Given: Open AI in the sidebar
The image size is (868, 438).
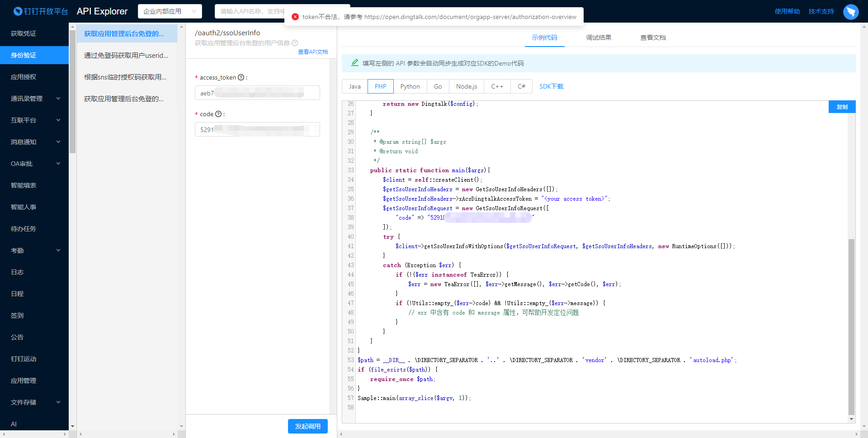Looking at the screenshot, I should pyautogui.click(x=34, y=424).
